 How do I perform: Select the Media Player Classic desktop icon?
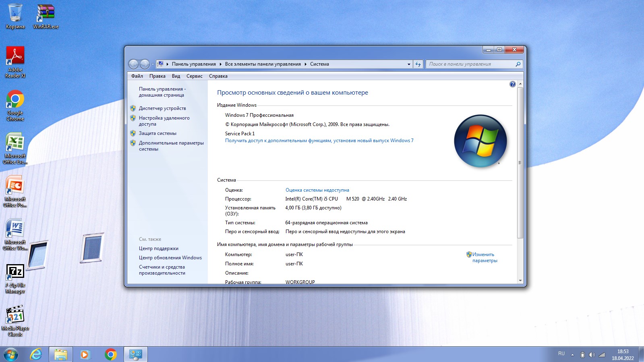tap(15, 321)
